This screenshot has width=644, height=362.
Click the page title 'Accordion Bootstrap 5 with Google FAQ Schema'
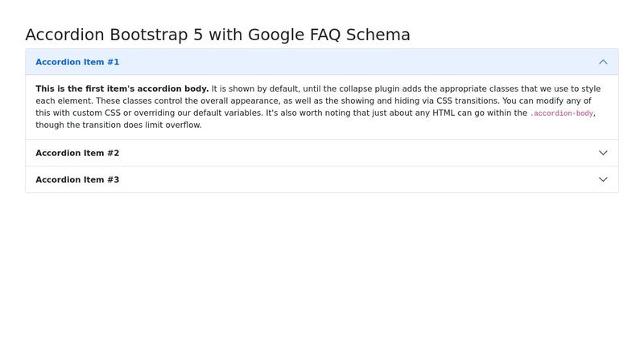point(217,35)
